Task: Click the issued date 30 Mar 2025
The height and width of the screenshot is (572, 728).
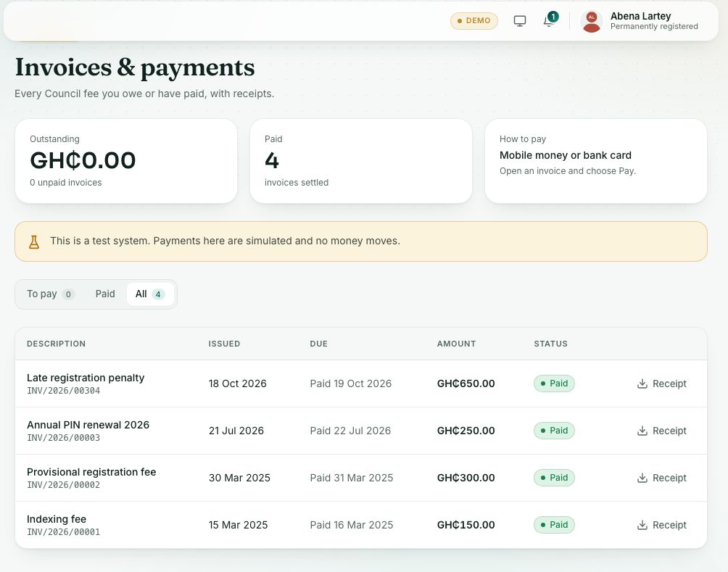Action: coord(239,478)
